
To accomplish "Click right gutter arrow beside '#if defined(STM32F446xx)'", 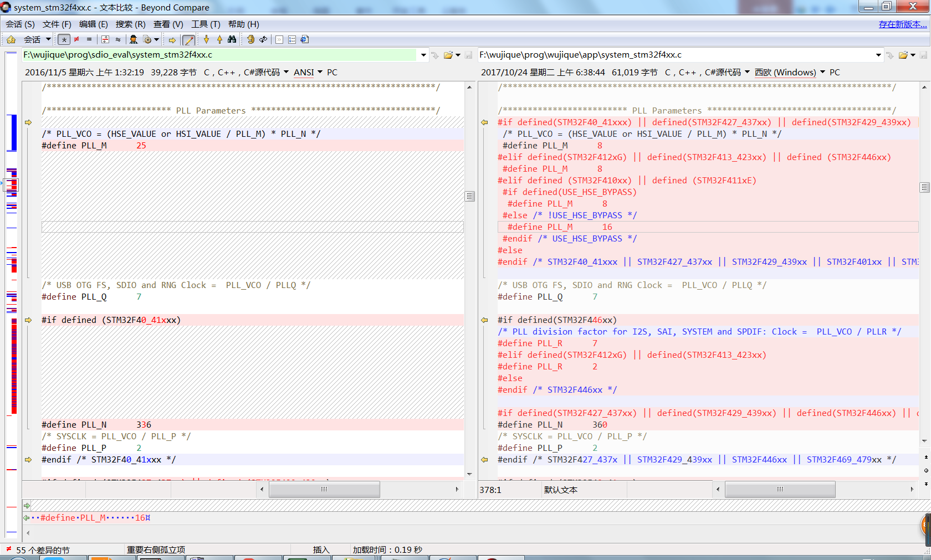I will 484,320.
